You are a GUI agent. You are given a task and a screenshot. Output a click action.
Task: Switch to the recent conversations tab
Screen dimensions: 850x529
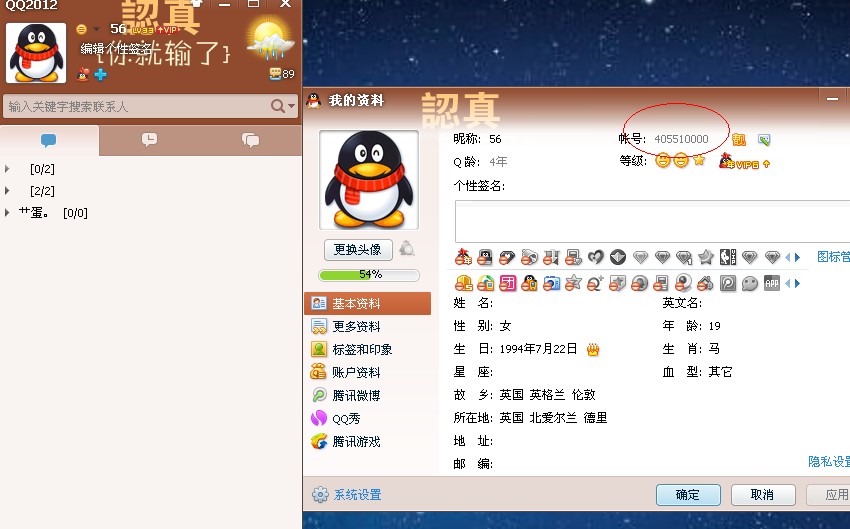coord(149,140)
